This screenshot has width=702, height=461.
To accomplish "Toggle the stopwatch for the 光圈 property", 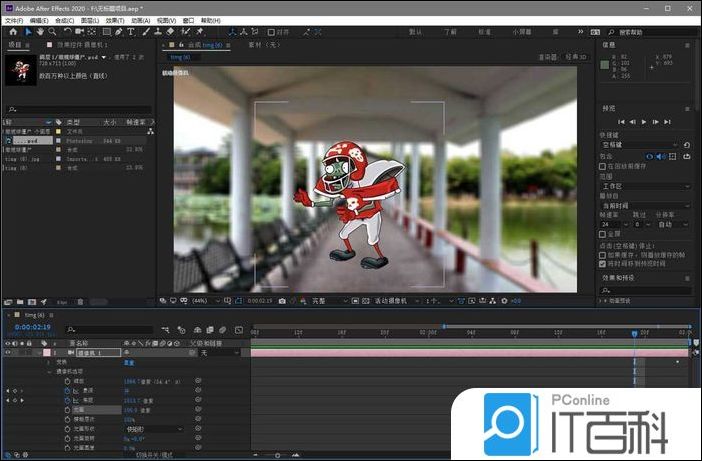I will click(66, 409).
